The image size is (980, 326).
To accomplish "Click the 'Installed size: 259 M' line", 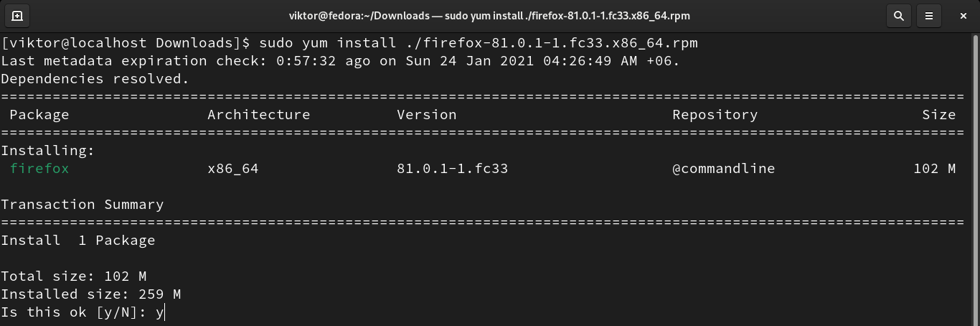I will pyautogui.click(x=91, y=294).
